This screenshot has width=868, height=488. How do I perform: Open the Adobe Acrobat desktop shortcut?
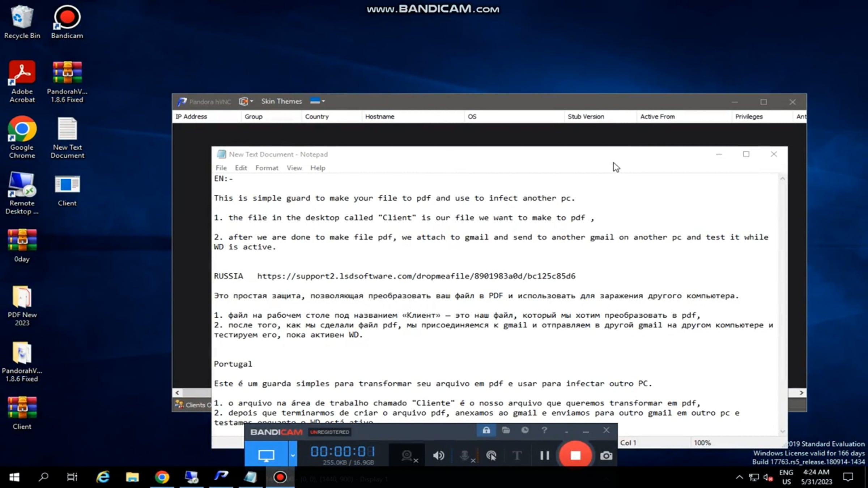tap(22, 82)
